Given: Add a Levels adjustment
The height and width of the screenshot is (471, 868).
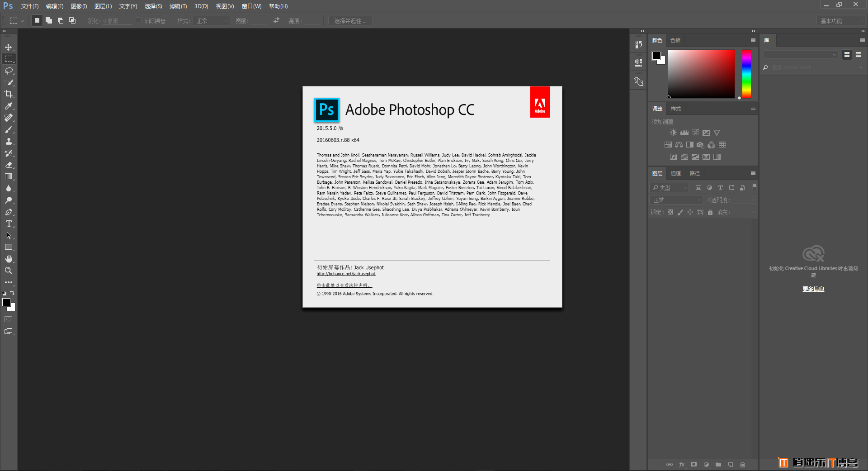Looking at the screenshot, I should [x=684, y=133].
